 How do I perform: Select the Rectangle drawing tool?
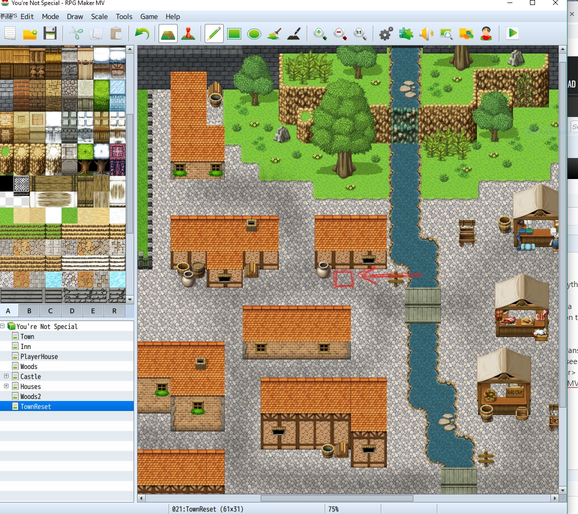click(234, 34)
